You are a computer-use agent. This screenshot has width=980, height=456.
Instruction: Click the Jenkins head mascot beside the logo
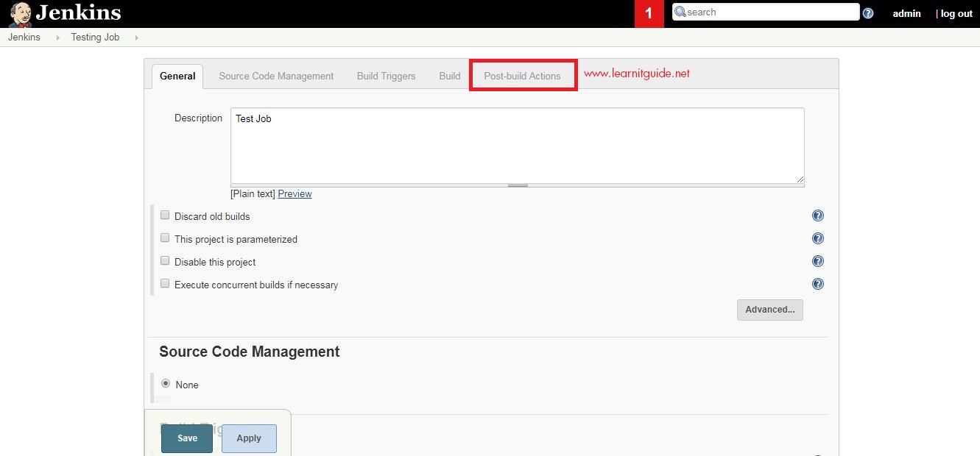(x=19, y=12)
